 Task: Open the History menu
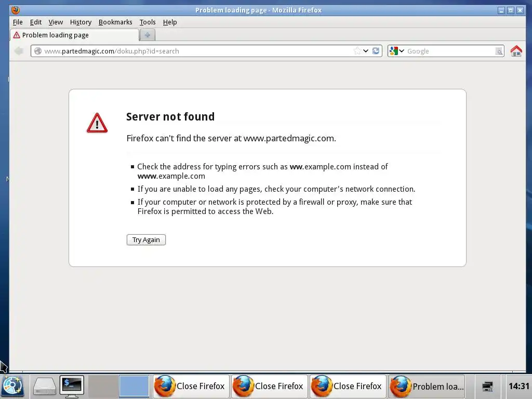[x=81, y=22]
